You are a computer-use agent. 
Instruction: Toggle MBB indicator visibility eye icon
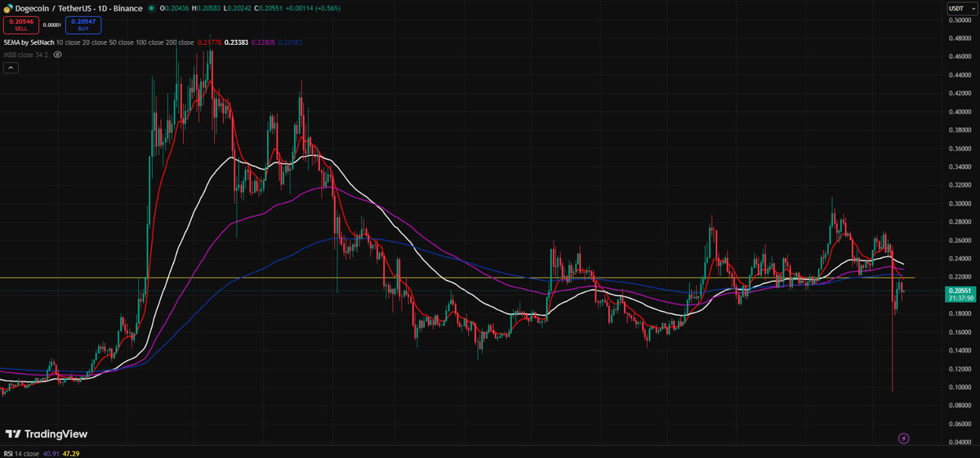(x=57, y=55)
